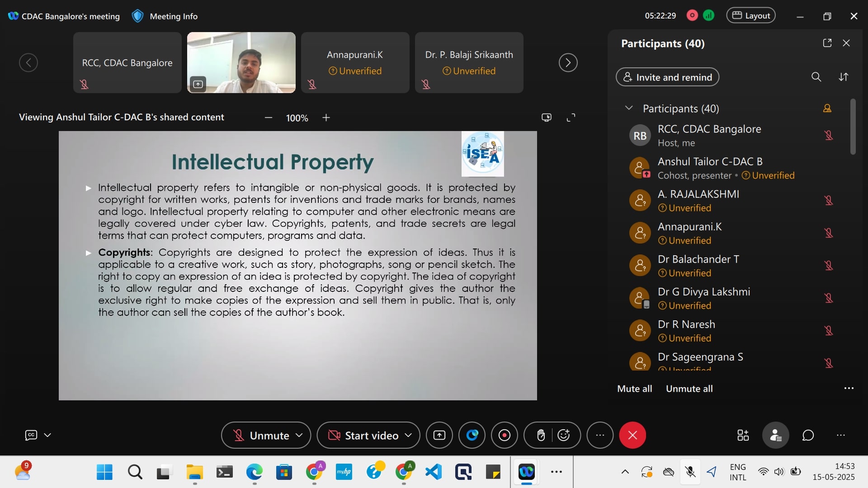Search participants with magnifier icon
This screenshot has width=868, height=488.
click(x=816, y=77)
